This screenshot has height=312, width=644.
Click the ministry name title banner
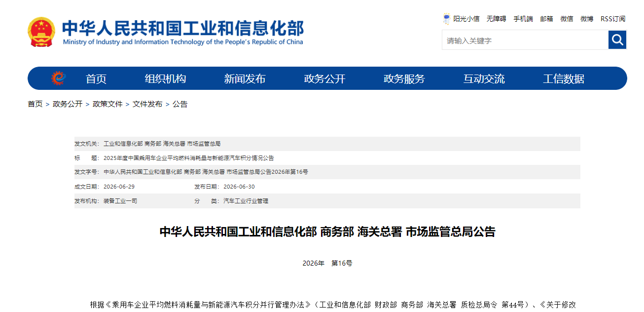[x=183, y=32]
